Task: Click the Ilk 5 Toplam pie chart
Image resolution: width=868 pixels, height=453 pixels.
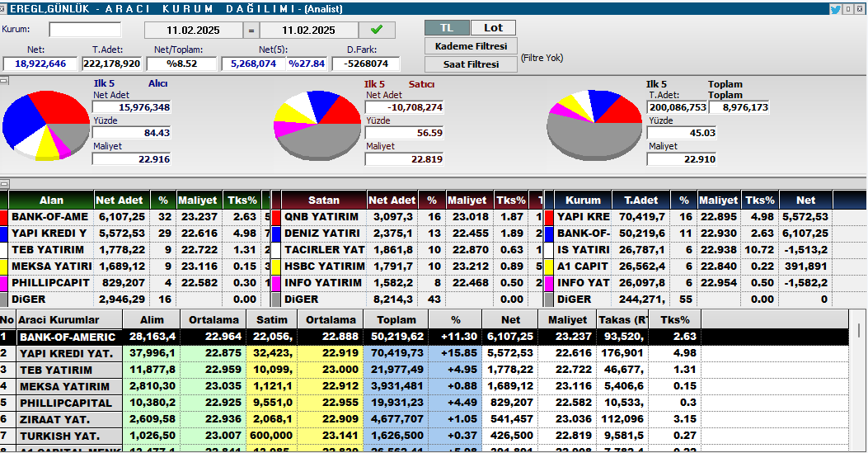Action: 594,125
